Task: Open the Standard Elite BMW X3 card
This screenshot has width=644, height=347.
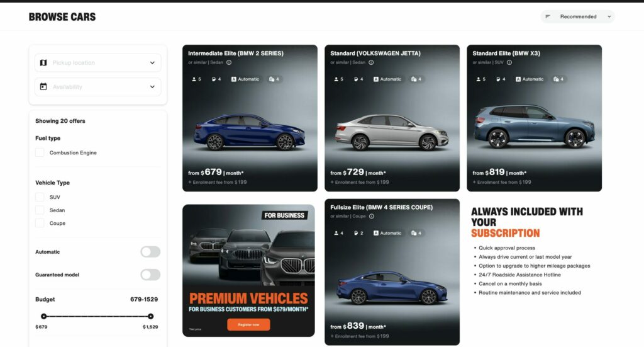Action: coord(534,118)
